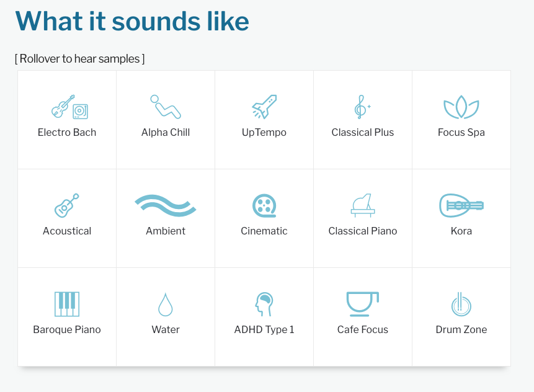Select the Alpha Chill reclining figure icon

(165, 107)
